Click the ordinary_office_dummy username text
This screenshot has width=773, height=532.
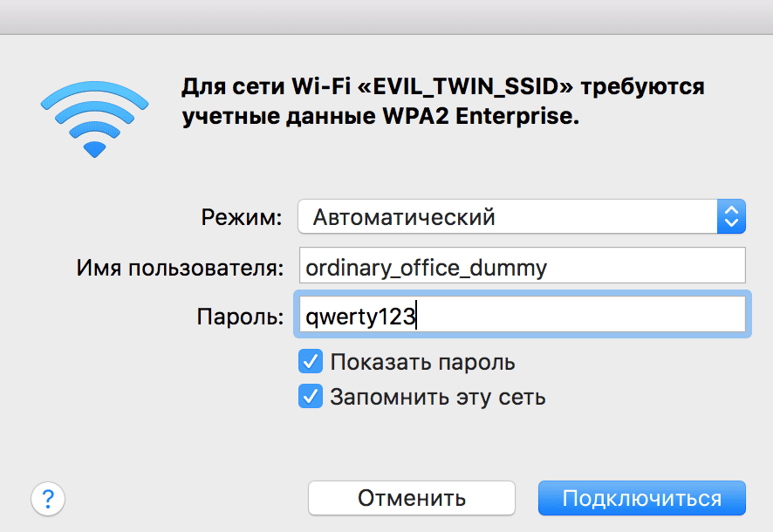point(426,267)
